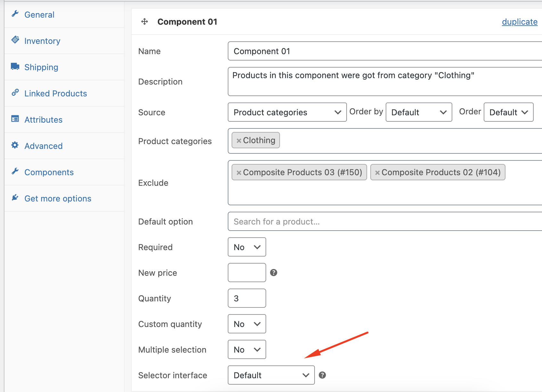Open the Source dropdown
This screenshot has width=542, height=392.
coord(287,112)
